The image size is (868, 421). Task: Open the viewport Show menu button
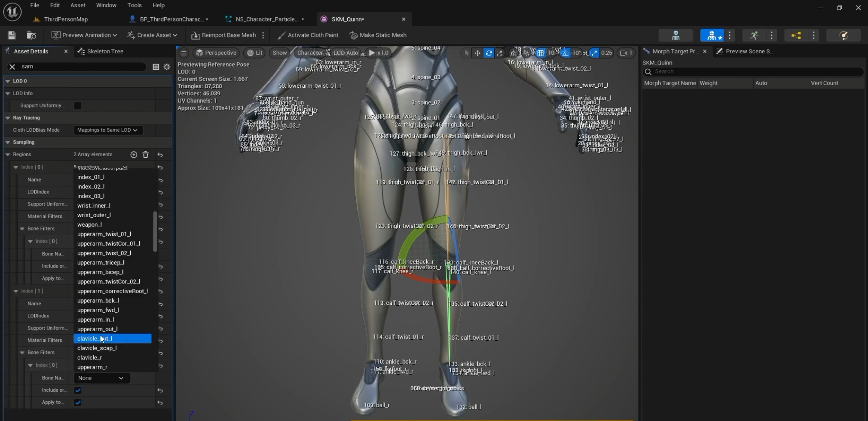(x=279, y=53)
